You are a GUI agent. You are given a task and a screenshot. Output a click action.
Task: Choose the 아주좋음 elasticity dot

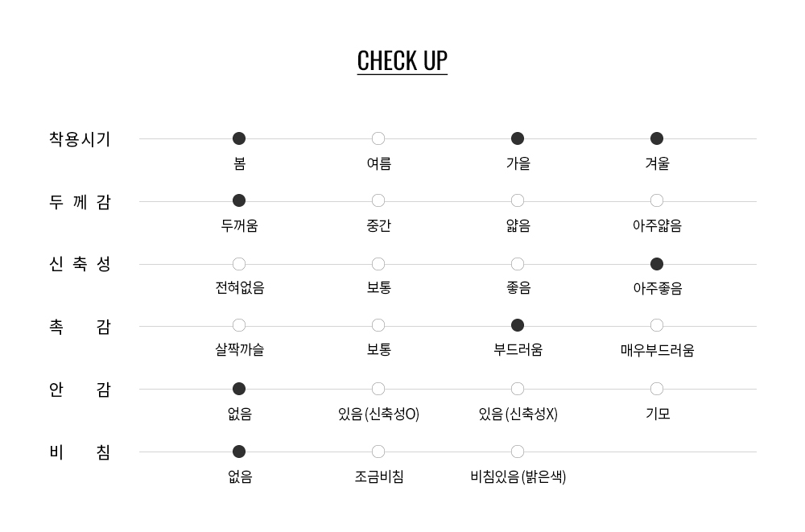coord(657,264)
